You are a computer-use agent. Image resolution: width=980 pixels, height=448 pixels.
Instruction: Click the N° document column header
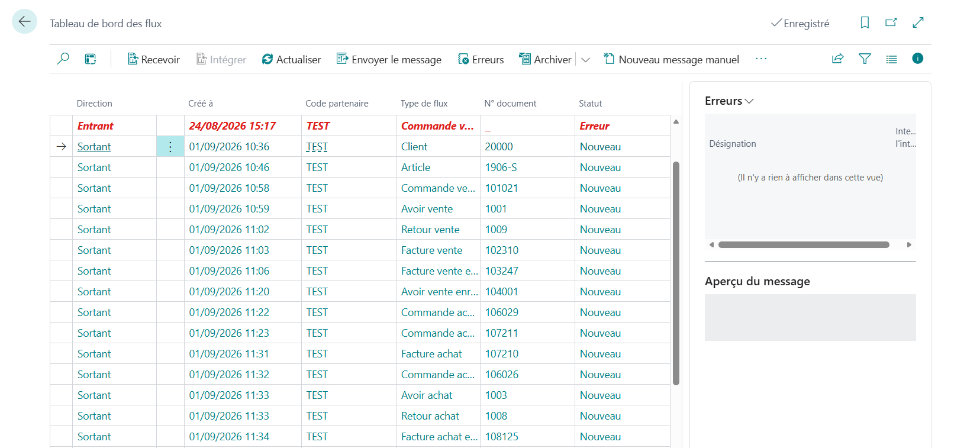click(510, 104)
